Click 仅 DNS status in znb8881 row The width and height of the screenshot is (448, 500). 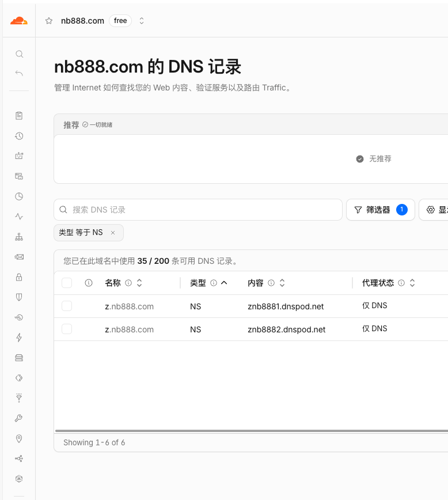(x=375, y=305)
